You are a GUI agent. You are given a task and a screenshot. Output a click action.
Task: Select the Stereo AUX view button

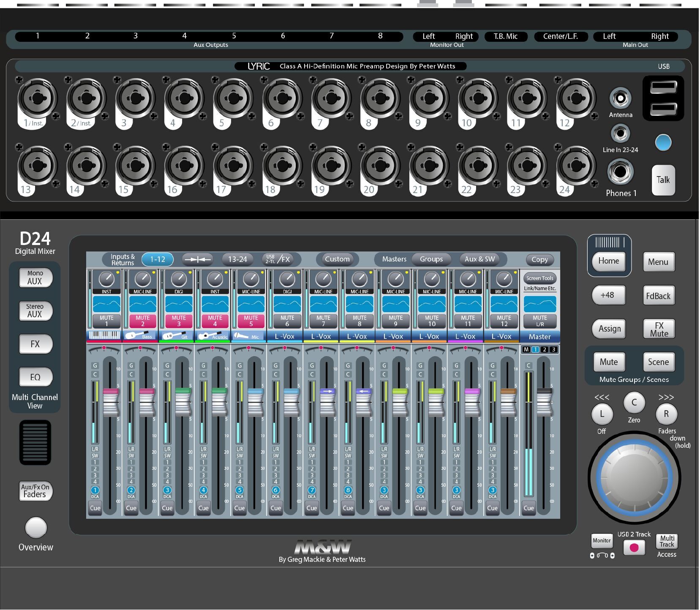pos(35,311)
